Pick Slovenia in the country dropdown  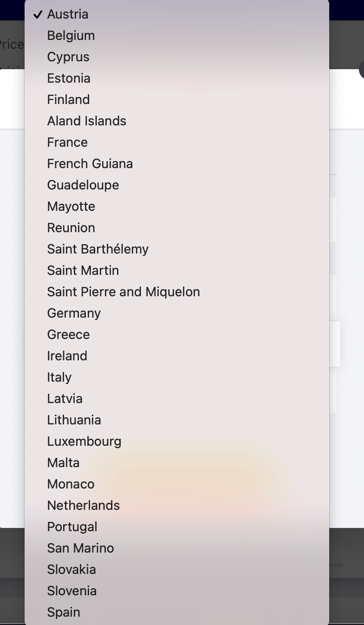coord(72,591)
